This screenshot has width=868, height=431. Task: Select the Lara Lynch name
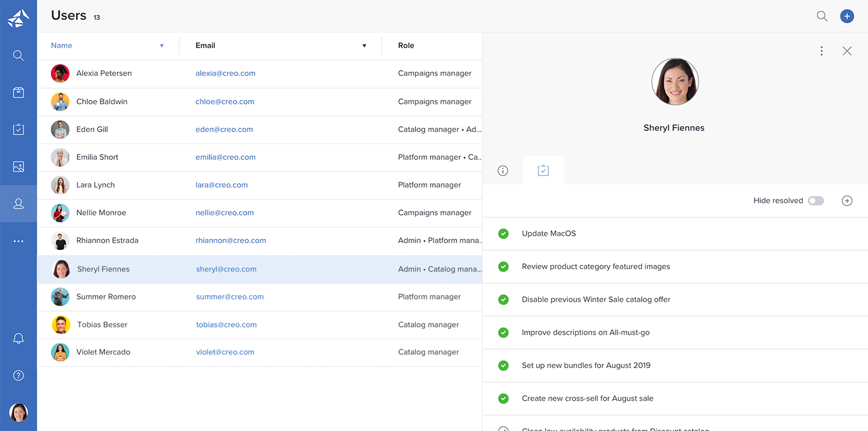pos(95,185)
